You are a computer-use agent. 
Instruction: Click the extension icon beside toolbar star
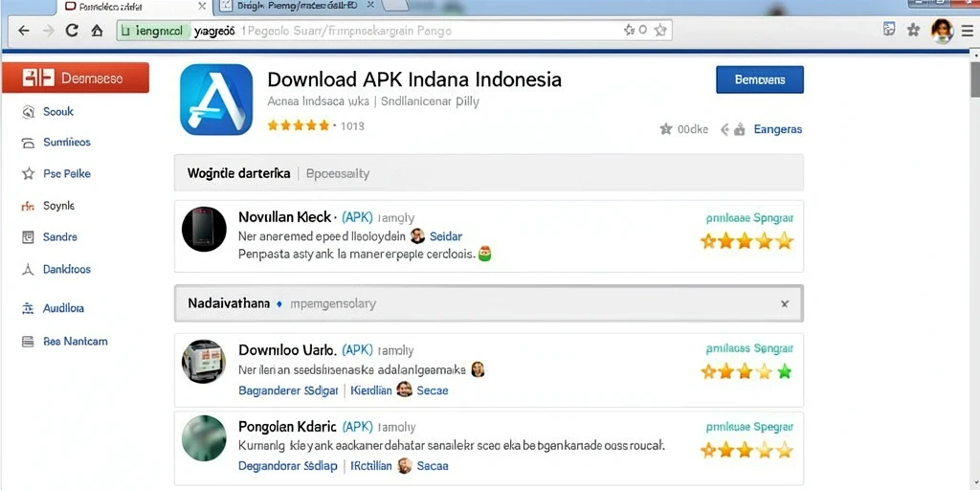(x=889, y=30)
